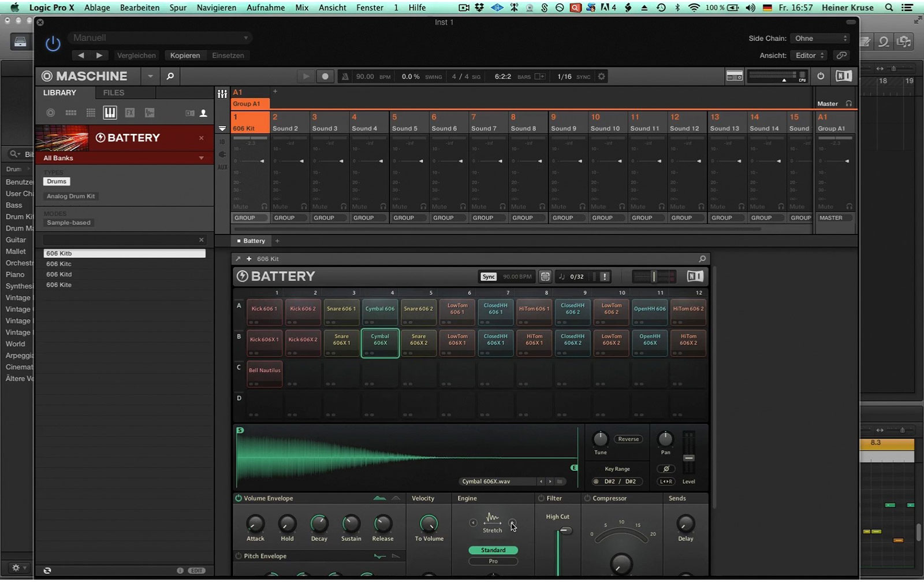Screen dimensions: 924x582
Task: Select the Samples waveform icon in Library
Action: coord(150,113)
